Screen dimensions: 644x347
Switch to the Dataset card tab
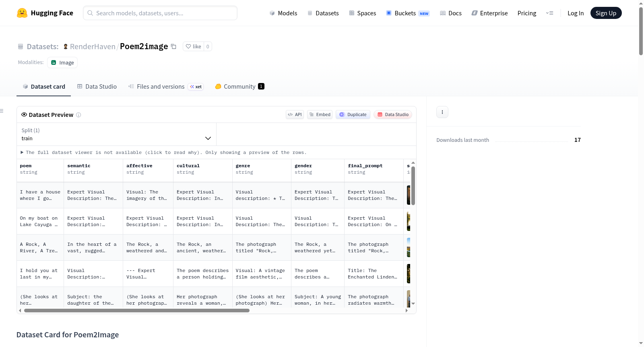(44, 86)
